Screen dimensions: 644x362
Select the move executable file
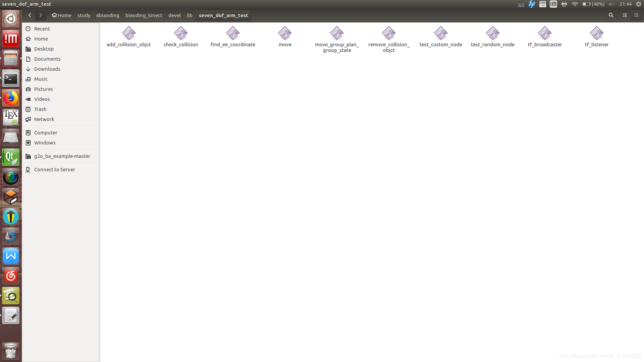point(285,34)
